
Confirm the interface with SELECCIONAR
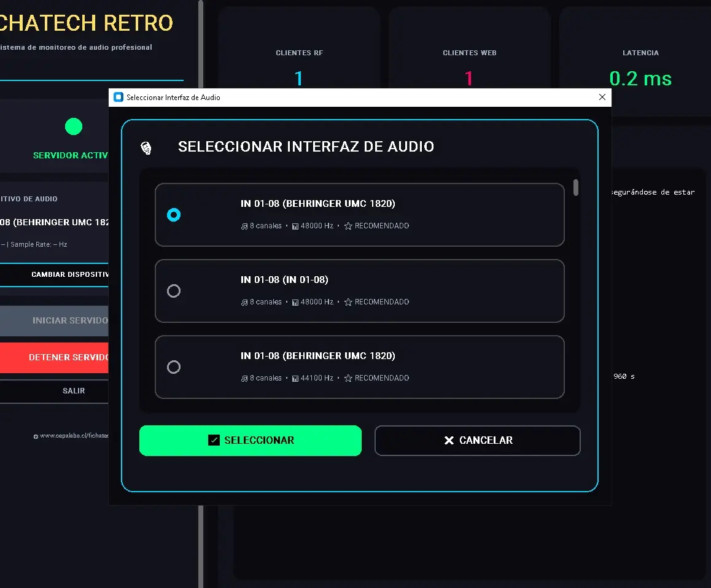point(251,440)
